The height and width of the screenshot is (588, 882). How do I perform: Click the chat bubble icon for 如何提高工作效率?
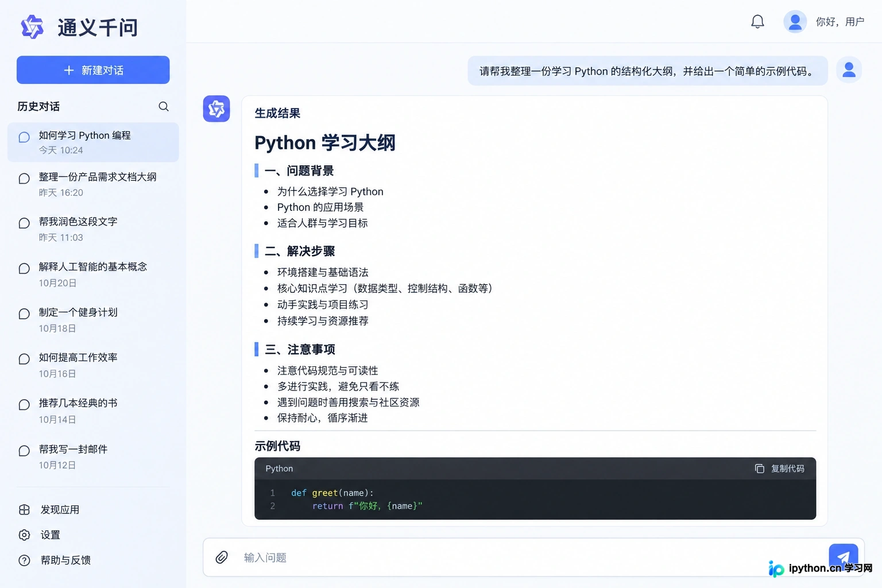point(24,359)
